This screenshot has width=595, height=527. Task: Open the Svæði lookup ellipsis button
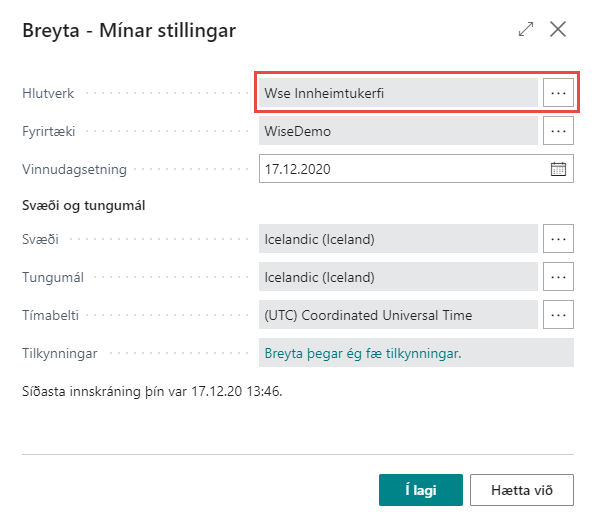coord(558,239)
